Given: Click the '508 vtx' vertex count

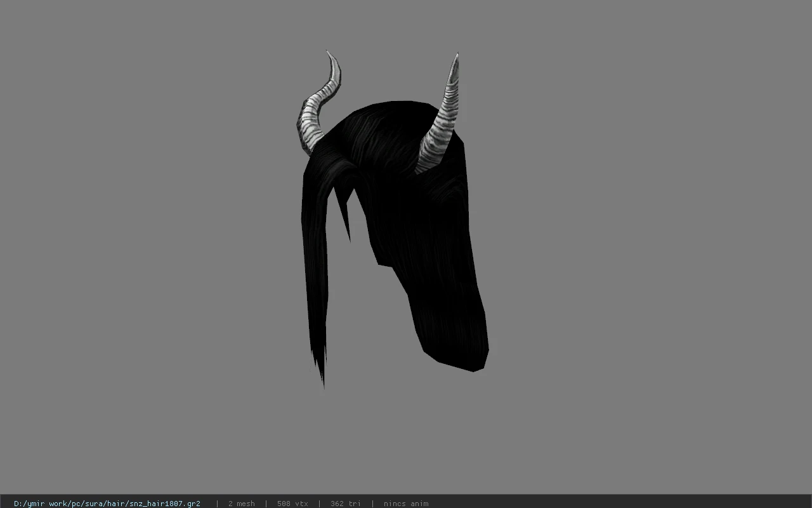Looking at the screenshot, I should pos(292,504).
